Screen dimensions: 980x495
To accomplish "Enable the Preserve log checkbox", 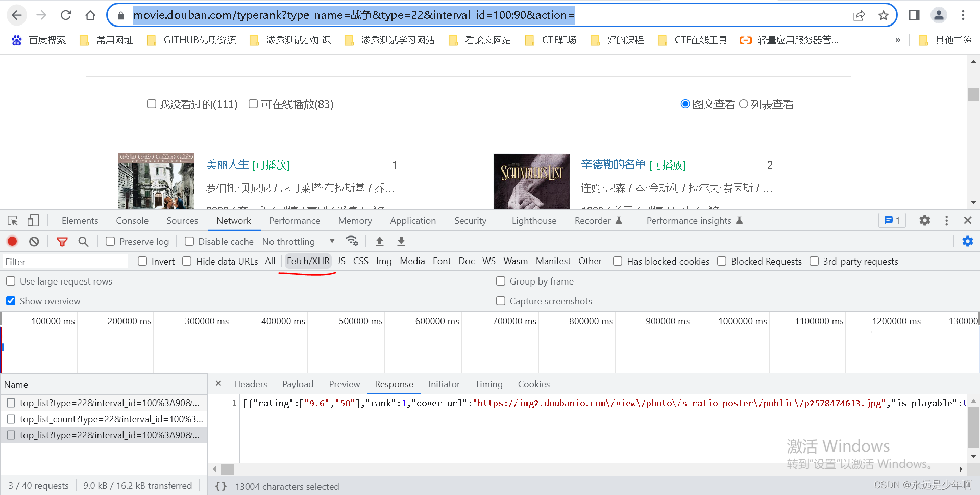I will click(110, 241).
